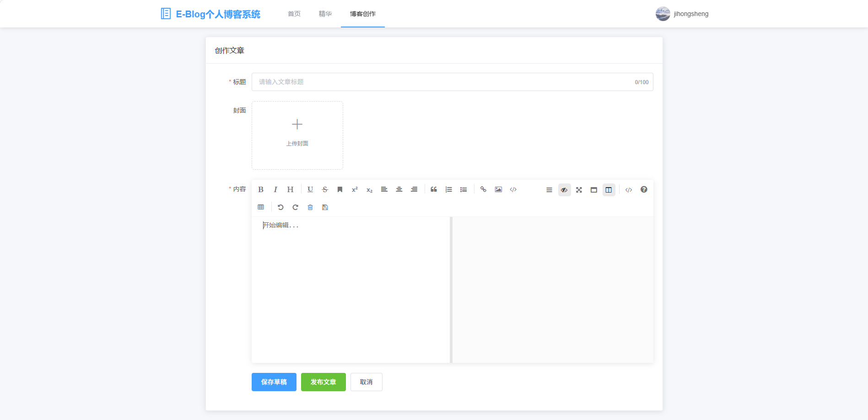The image size is (868, 420).
Task: Undo the last edit
Action: tap(280, 207)
